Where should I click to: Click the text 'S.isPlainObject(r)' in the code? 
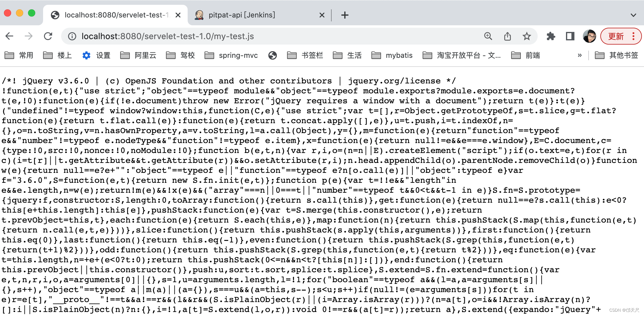pyautogui.click(x=259, y=300)
